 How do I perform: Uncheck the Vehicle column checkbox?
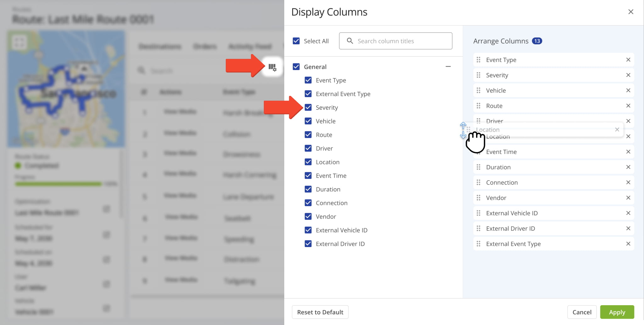click(308, 121)
